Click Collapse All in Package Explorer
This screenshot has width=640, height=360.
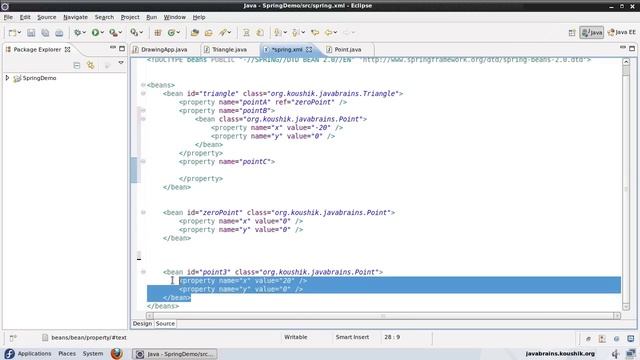(x=77, y=65)
